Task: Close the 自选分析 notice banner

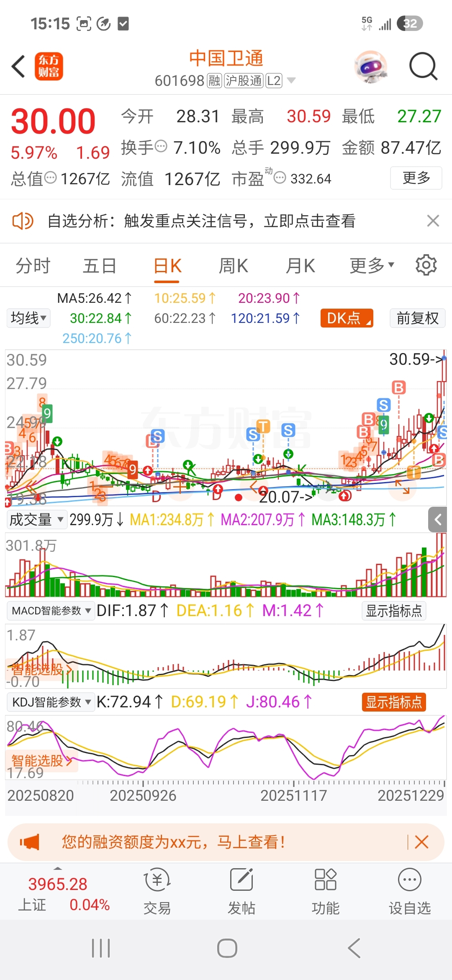Action: pos(433,221)
